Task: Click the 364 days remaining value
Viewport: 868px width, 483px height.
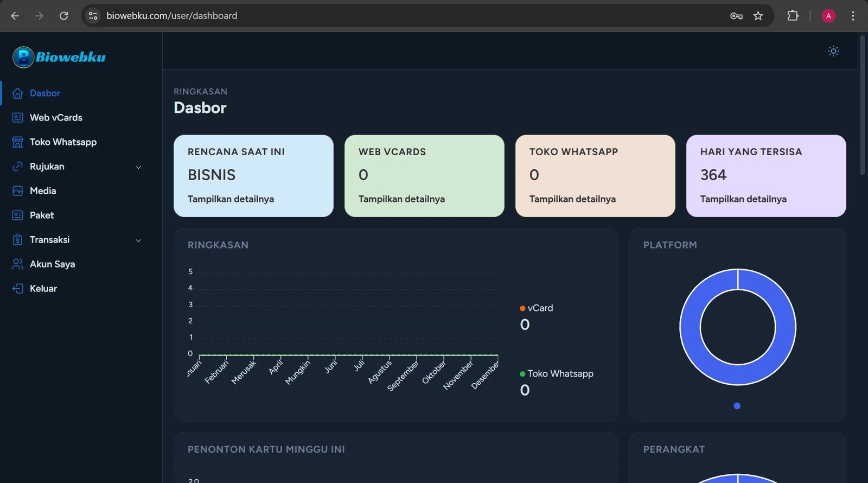Action: (x=713, y=175)
